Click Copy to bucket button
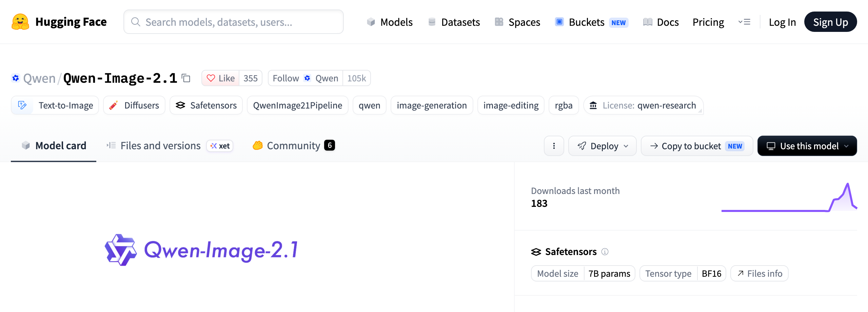The image size is (868, 312). pos(697,146)
